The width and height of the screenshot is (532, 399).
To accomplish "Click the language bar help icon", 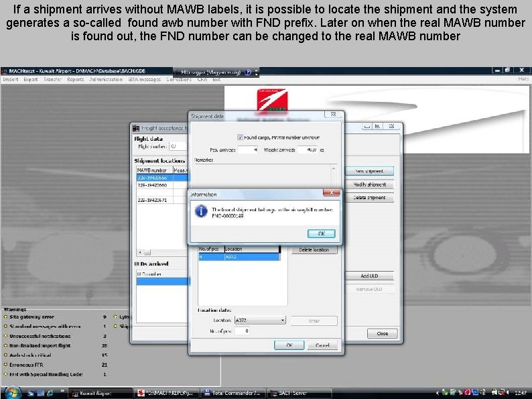I will (x=248, y=72).
